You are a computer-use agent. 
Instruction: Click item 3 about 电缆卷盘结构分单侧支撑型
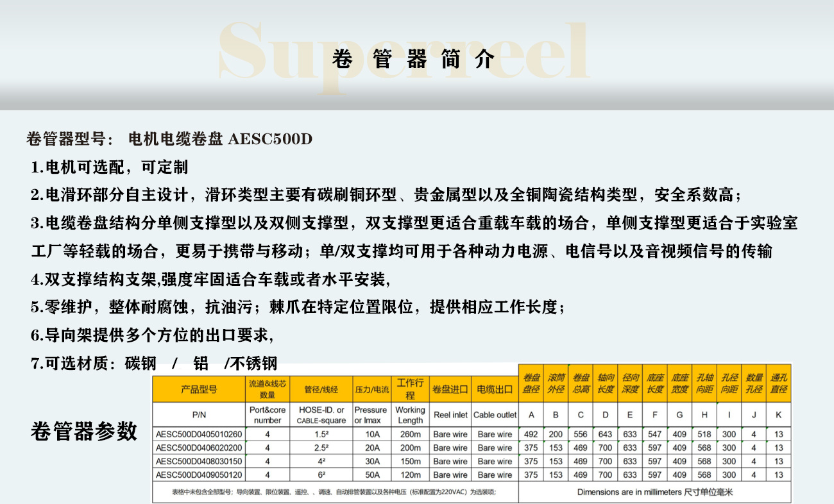tap(414, 223)
